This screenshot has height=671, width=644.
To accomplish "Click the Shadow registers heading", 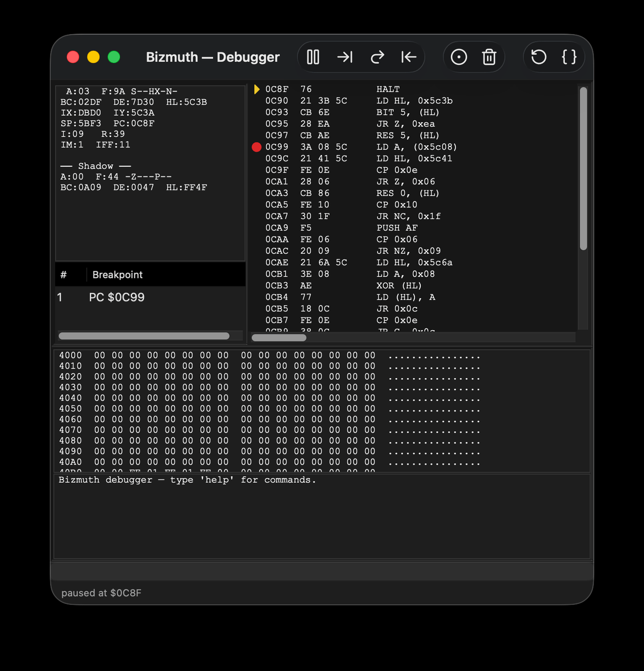I will point(96,166).
